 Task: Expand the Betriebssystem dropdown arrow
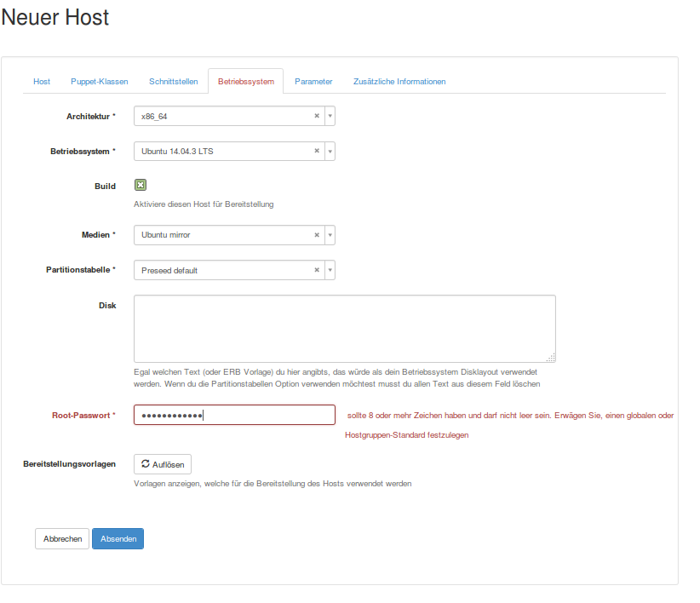tap(330, 152)
